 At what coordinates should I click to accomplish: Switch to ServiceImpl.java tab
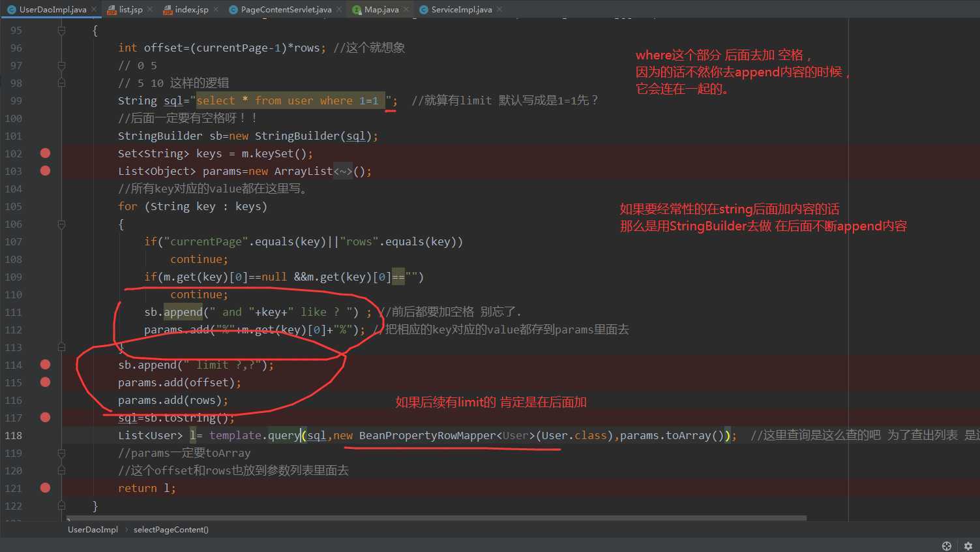[462, 9]
